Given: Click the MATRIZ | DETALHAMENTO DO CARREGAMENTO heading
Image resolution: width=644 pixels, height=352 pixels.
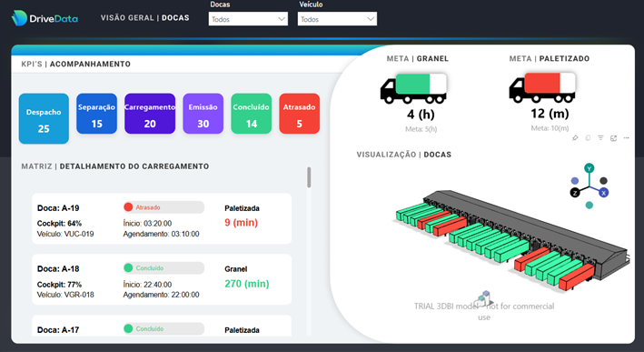Looking at the screenshot, I should point(115,166).
